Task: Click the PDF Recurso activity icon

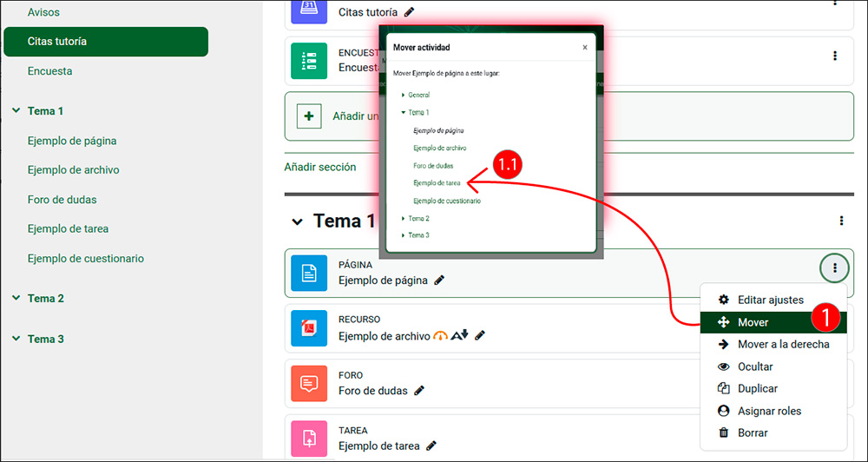Action: (309, 328)
